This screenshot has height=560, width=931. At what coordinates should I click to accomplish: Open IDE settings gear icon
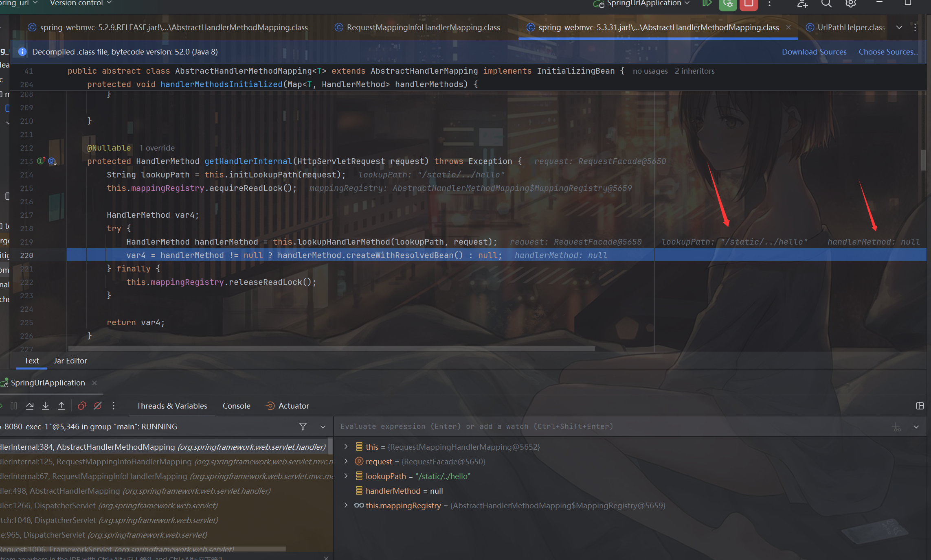click(850, 4)
